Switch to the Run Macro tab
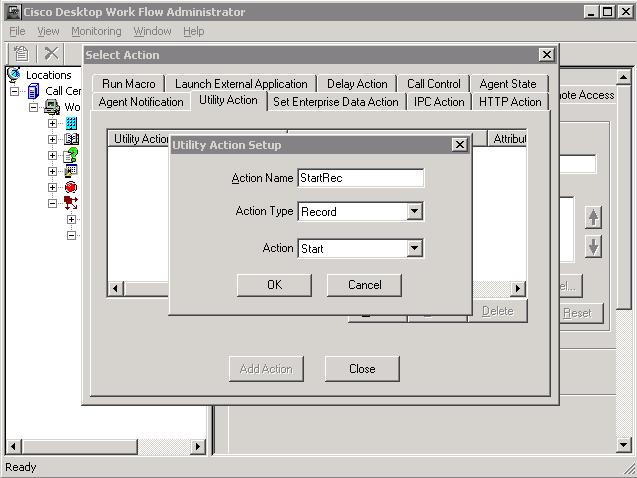 (128, 84)
